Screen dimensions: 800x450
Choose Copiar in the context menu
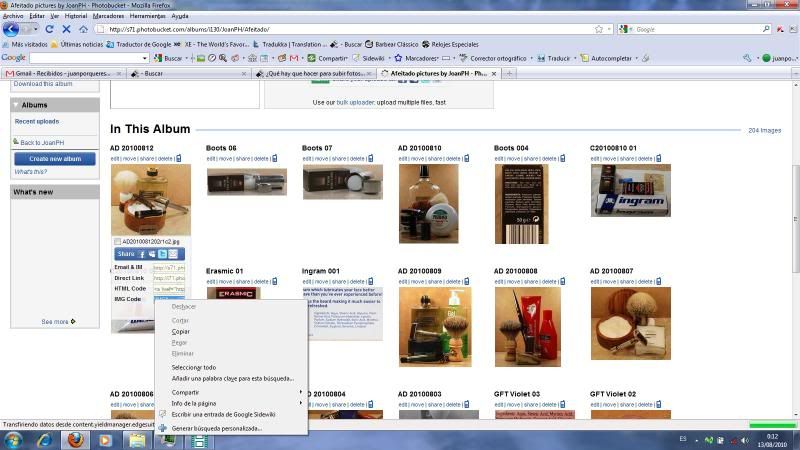point(181,332)
